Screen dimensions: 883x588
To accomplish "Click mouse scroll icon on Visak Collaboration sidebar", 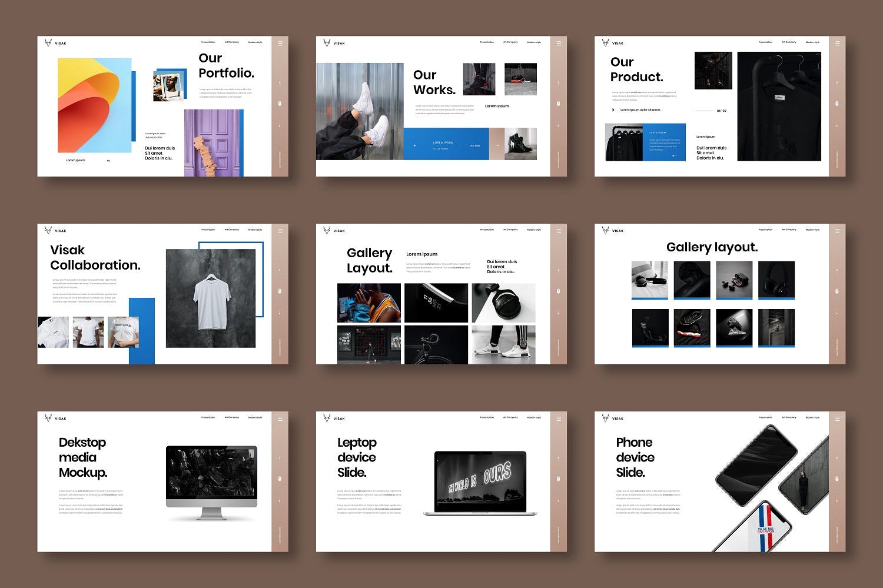I will click(280, 291).
